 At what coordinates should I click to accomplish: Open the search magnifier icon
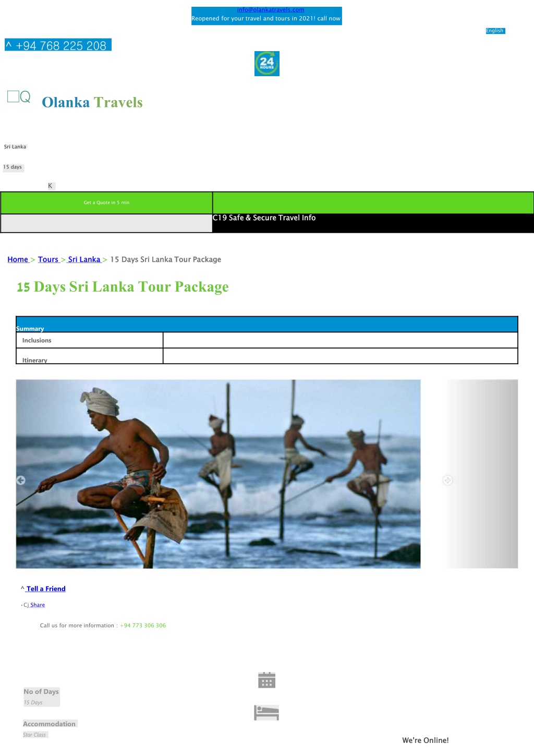(25, 97)
